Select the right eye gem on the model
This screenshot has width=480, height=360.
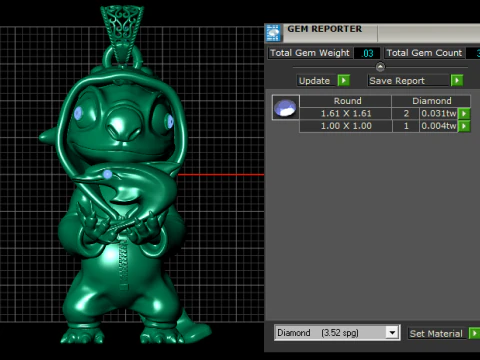pyautogui.click(x=170, y=121)
